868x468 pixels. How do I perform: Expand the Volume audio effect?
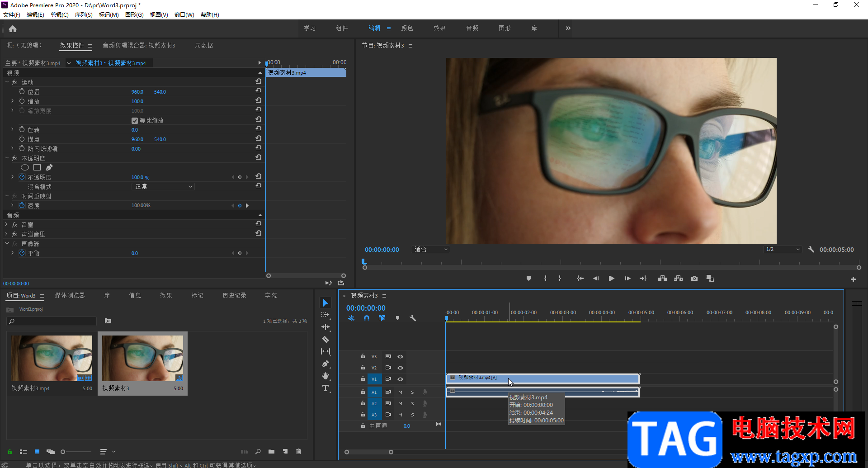point(7,224)
